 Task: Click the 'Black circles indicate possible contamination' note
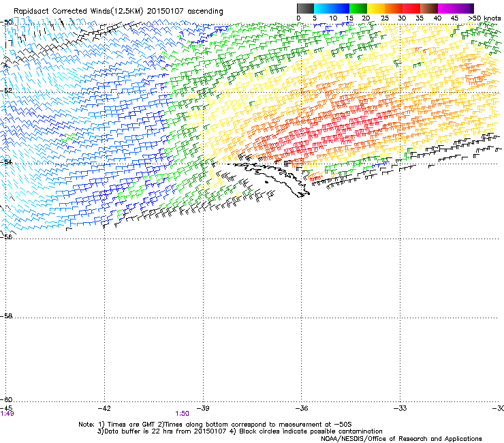pyautogui.click(x=311, y=431)
